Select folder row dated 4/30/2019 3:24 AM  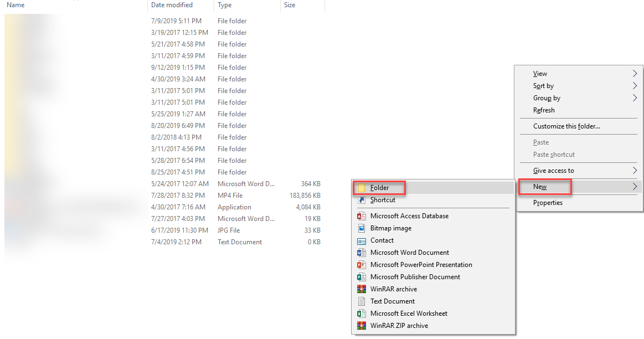pos(164,79)
